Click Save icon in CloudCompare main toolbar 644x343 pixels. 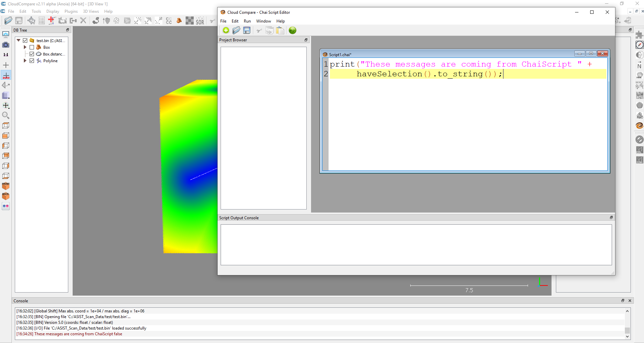pyautogui.click(x=19, y=21)
